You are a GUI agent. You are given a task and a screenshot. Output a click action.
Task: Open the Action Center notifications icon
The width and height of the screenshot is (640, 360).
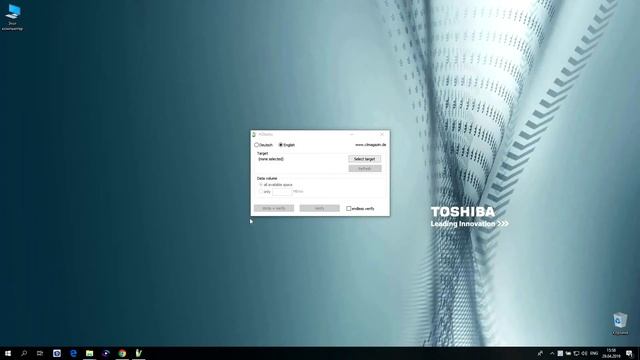click(629, 353)
